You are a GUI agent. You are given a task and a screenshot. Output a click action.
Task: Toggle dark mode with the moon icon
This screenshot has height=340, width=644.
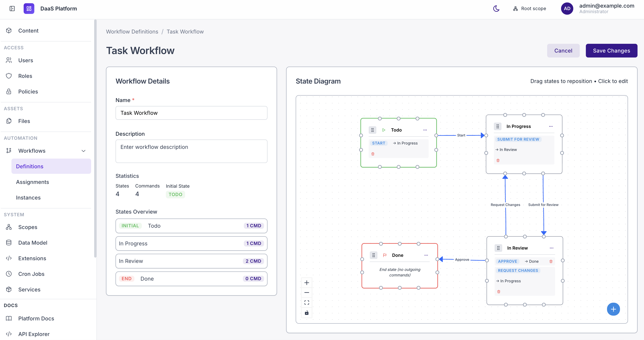(x=496, y=9)
